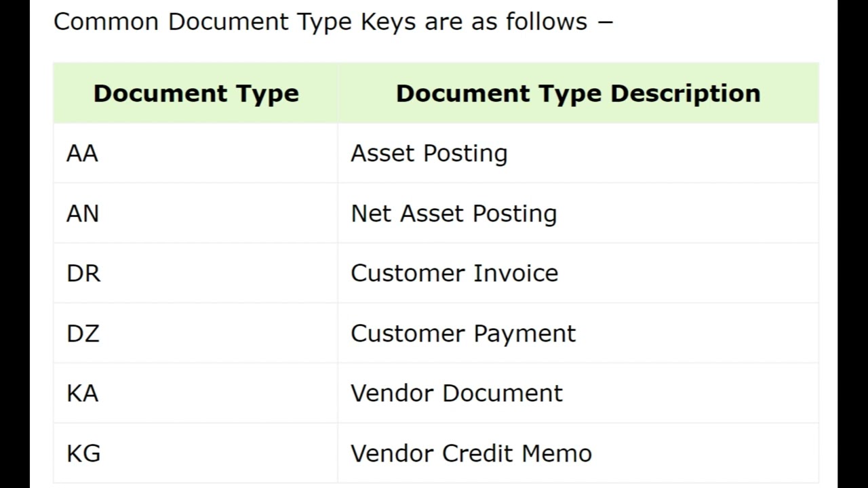Select the "Vendor Document" description cell
This screenshot has width=868, height=488.
coord(456,393)
